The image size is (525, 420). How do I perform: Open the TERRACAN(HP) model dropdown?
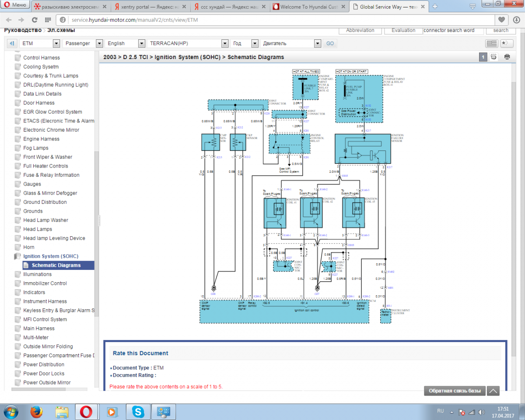point(188,43)
